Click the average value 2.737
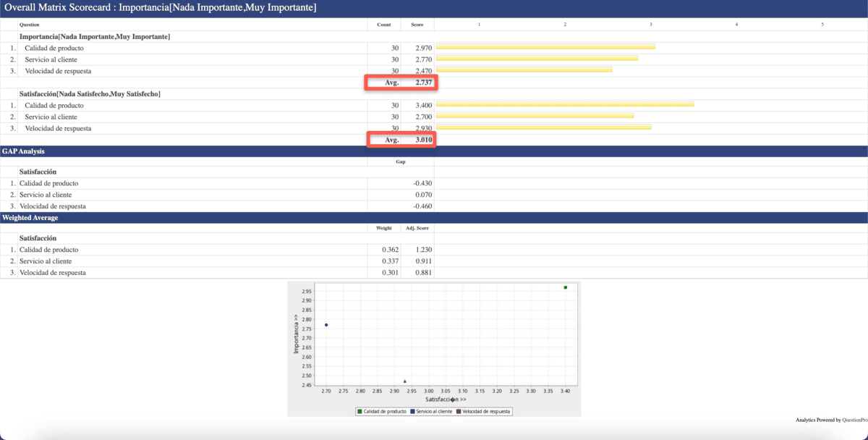 [424, 82]
